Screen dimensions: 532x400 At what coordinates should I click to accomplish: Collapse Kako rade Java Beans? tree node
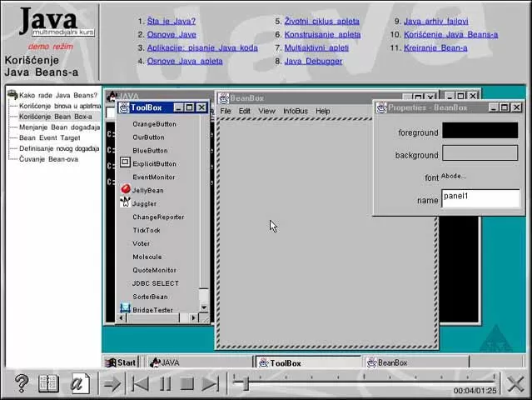[12, 95]
